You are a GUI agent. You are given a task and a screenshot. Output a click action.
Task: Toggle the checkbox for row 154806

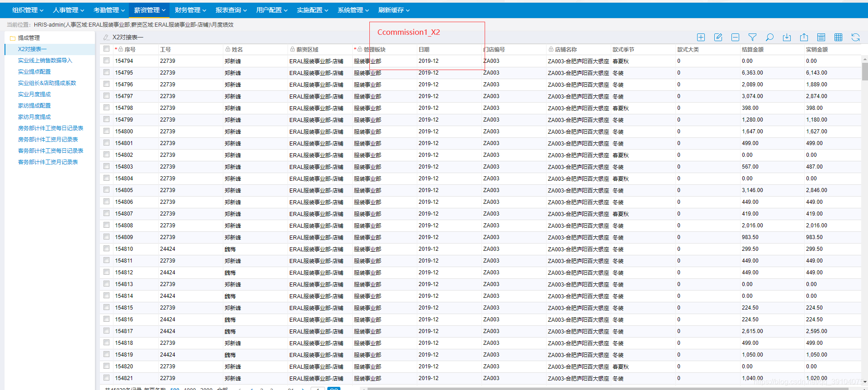[106, 201]
